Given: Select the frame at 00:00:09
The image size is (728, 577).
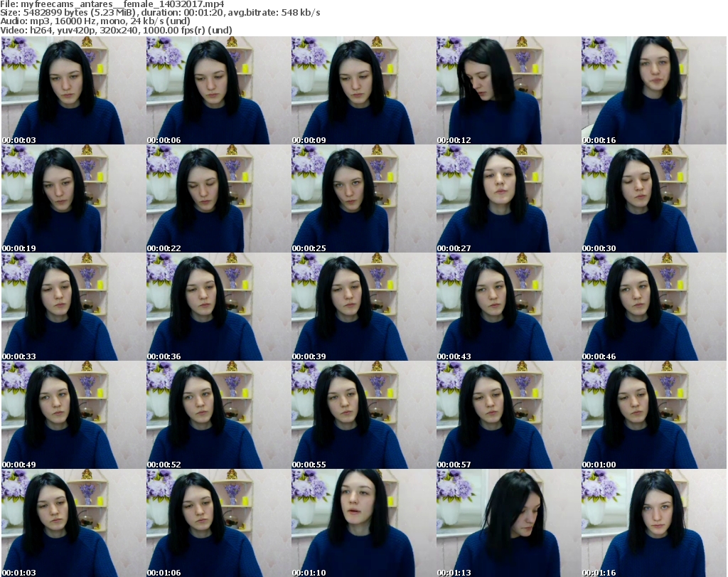Looking at the screenshot, I should tap(363, 90).
